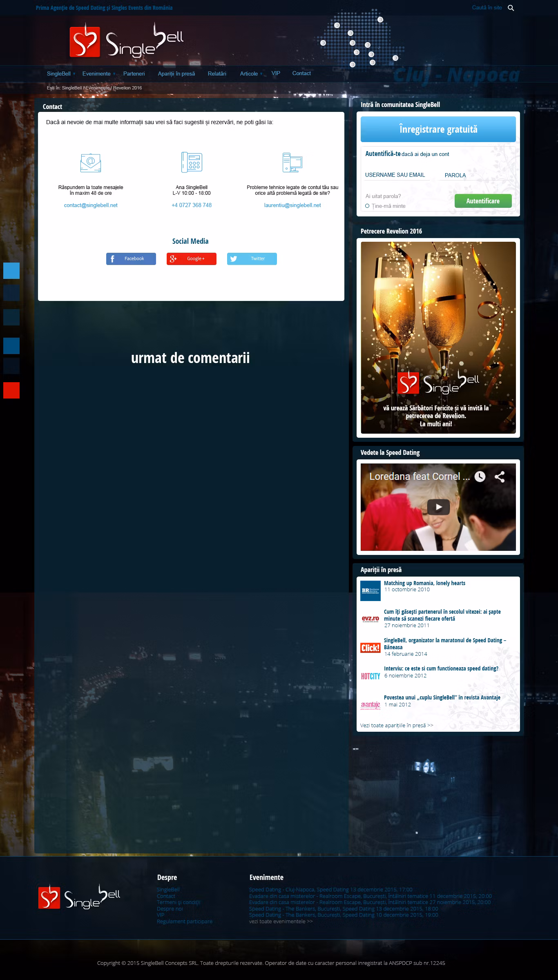Click the contact@singlebell.net email link

[91, 205]
